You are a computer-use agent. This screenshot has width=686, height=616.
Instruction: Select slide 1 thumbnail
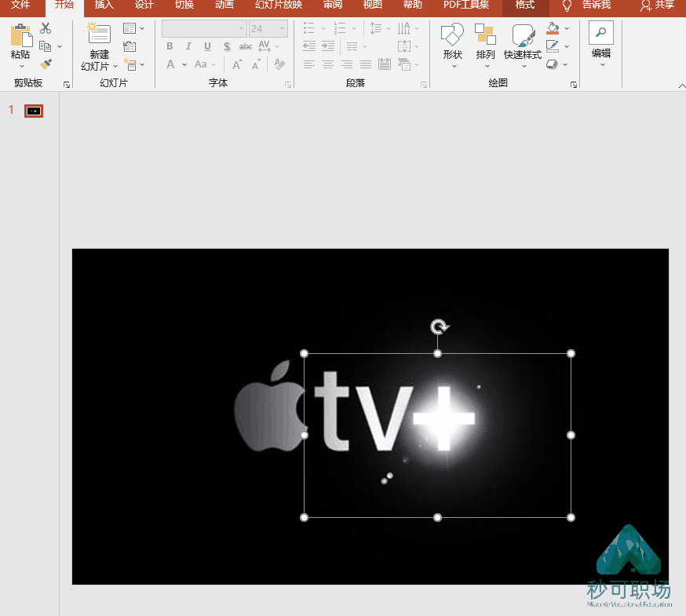coord(34,111)
